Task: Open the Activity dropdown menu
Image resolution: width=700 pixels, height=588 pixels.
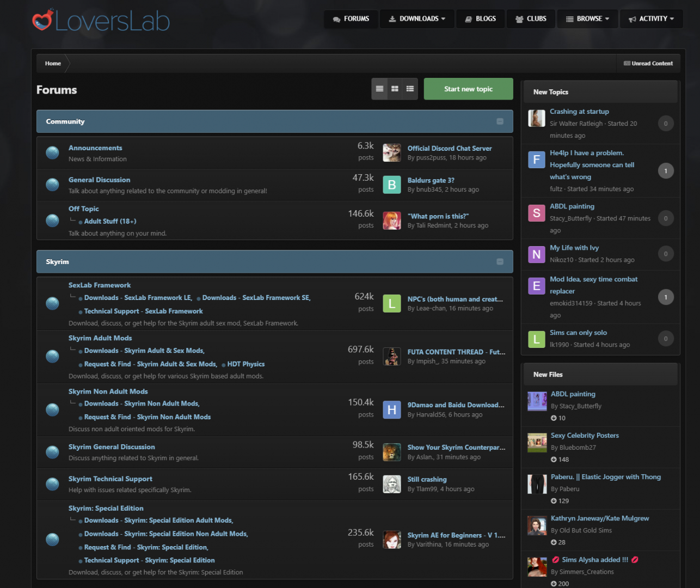Action: (651, 19)
